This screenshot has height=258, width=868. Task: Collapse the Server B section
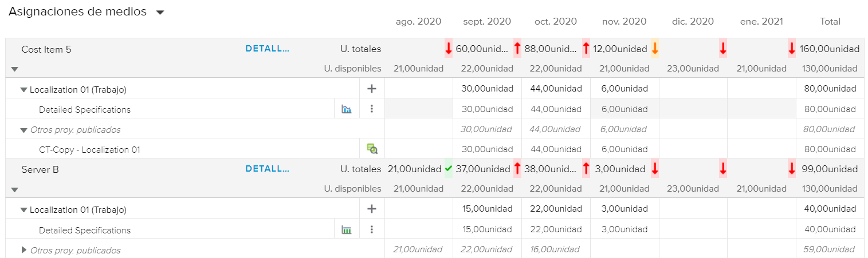click(15, 189)
